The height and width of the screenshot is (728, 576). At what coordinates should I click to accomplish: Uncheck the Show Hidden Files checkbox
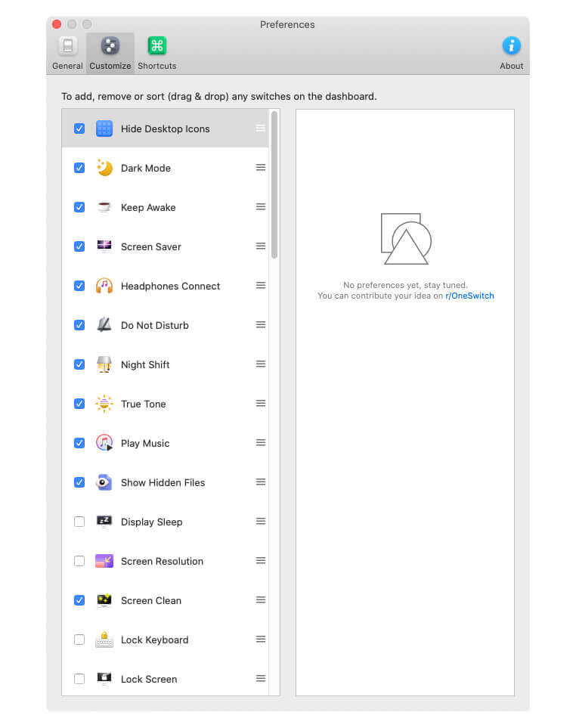pyautogui.click(x=79, y=482)
